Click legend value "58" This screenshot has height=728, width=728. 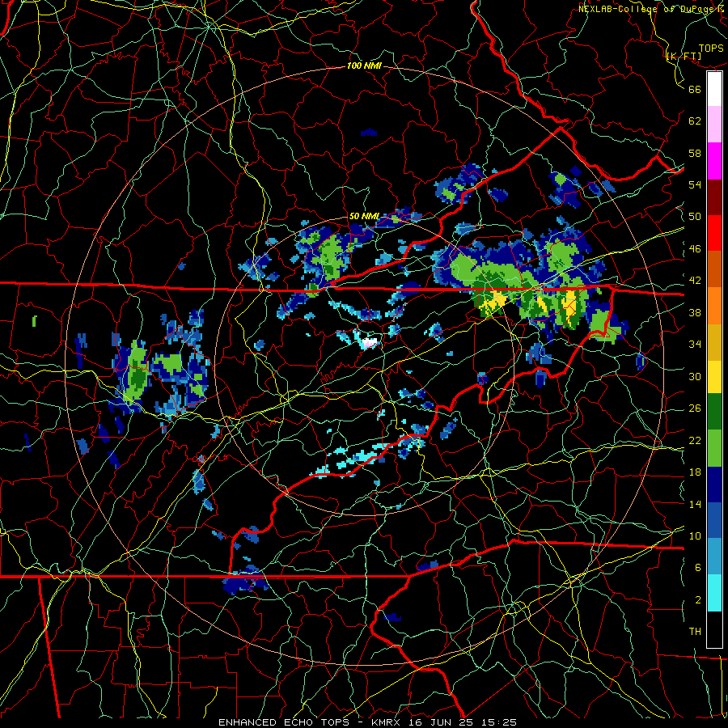tap(695, 153)
